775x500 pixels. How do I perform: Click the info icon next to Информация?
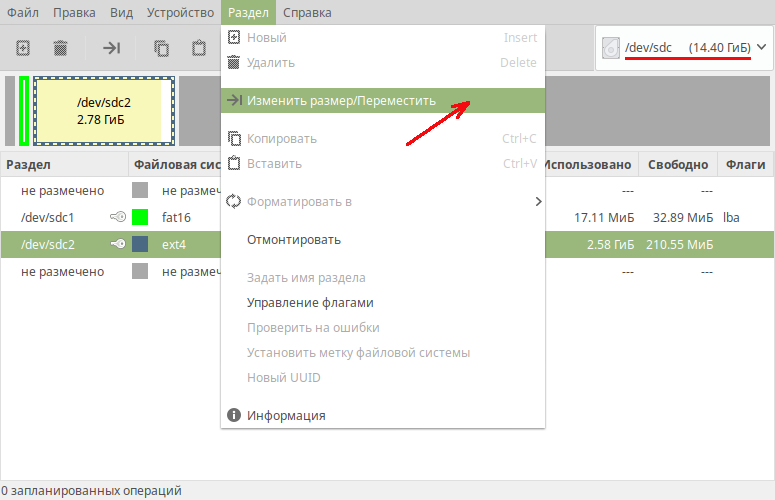233,415
